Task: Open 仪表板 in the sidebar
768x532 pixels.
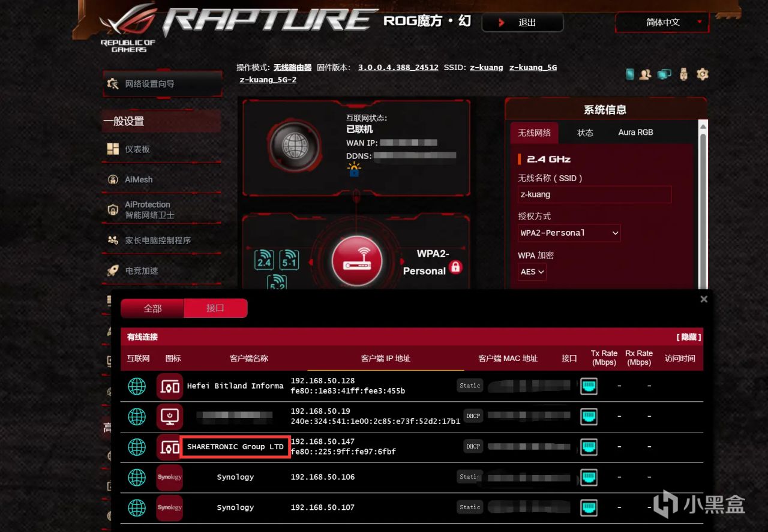Action: tap(162, 149)
